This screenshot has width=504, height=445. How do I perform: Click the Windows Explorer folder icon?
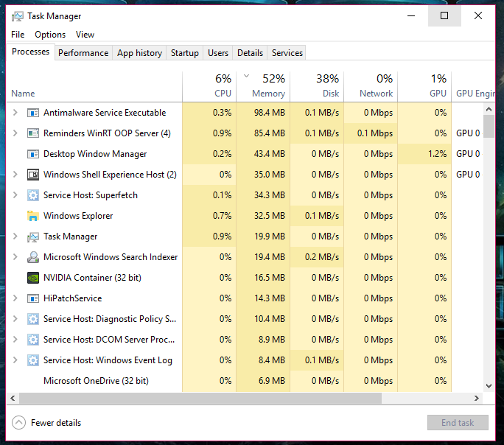tap(32, 216)
